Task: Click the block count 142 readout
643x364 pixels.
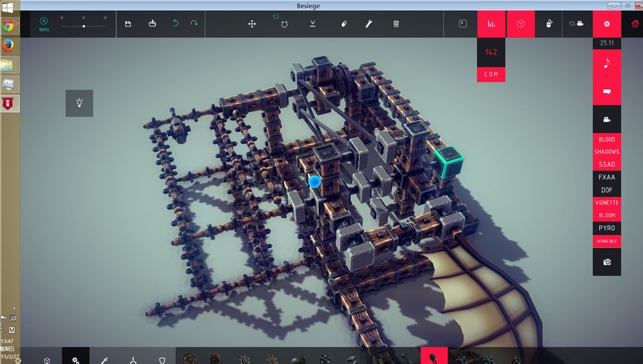Action: tap(491, 52)
